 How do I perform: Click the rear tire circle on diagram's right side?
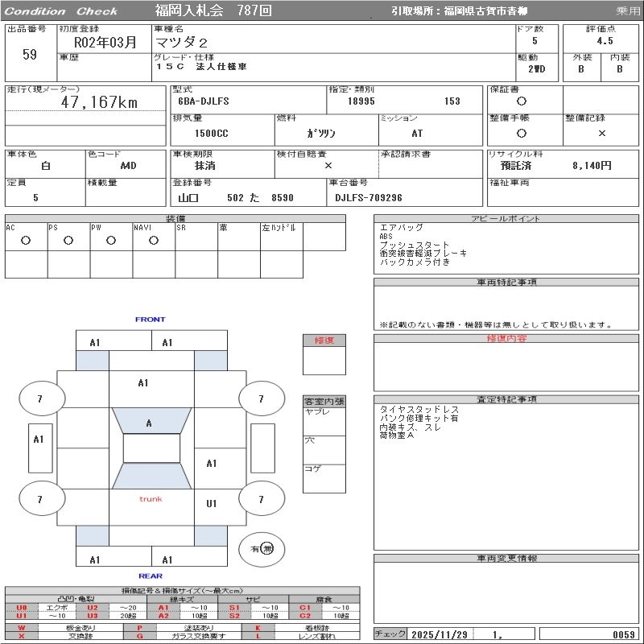[261, 500]
